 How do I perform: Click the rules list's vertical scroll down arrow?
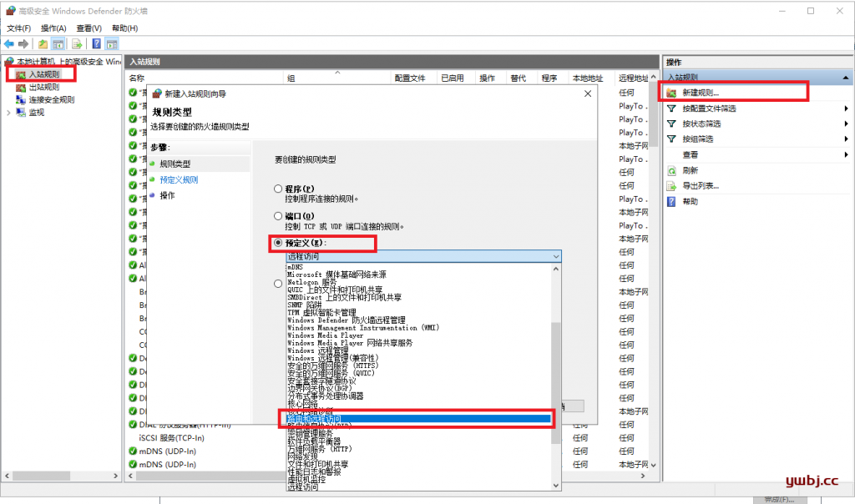653,465
